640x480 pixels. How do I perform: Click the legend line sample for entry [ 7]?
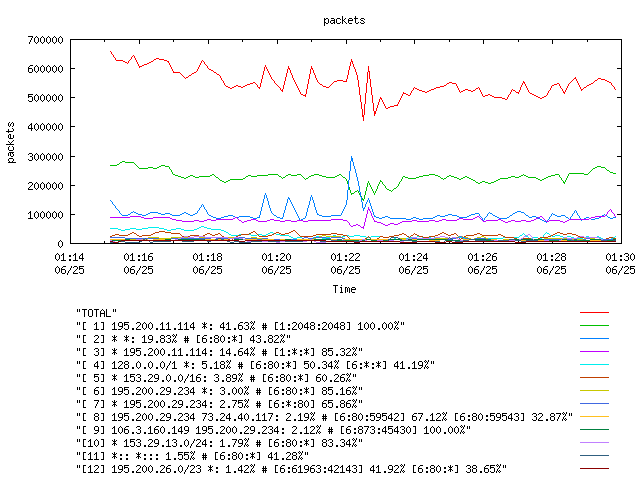[x=594, y=404]
